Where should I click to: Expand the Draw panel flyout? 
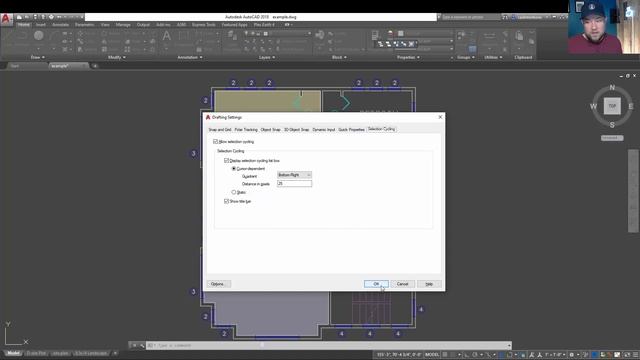tap(38, 58)
